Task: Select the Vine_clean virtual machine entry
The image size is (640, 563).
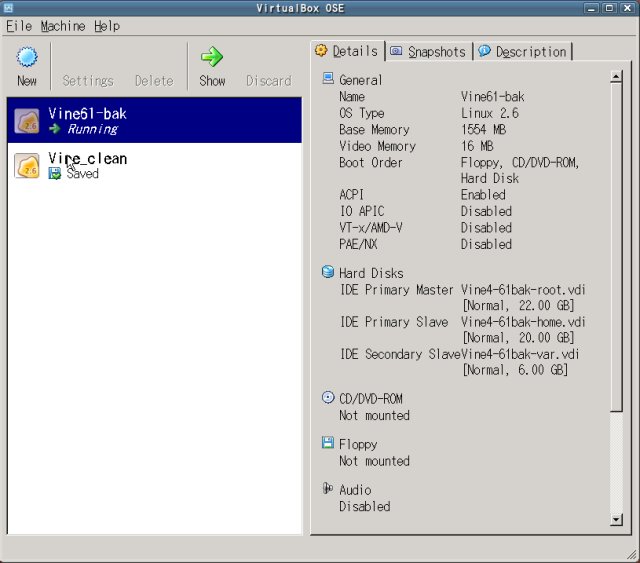Action: point(154,165)
